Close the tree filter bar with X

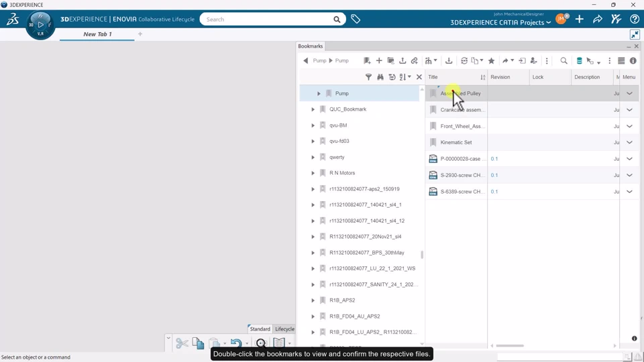point(419,76)
